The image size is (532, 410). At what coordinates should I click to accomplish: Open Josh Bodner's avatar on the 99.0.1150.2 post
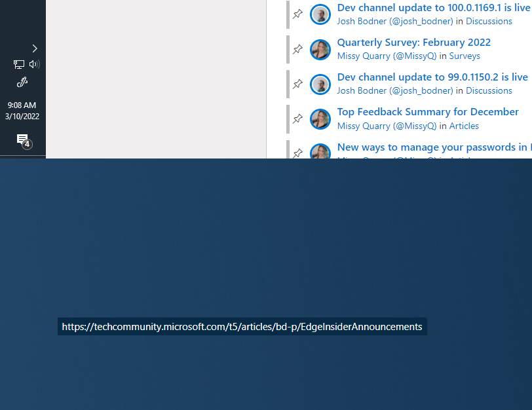point(320,84)
